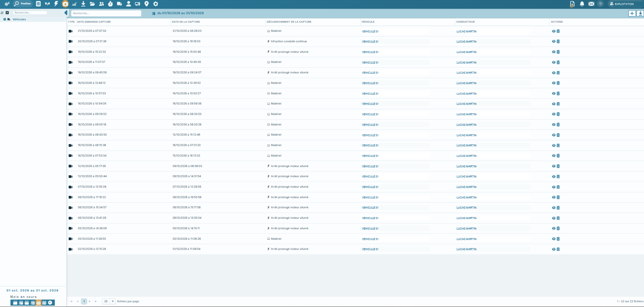644x307 pixels.
Task: Focus the main Recherche search field
Action: (106, 13)
